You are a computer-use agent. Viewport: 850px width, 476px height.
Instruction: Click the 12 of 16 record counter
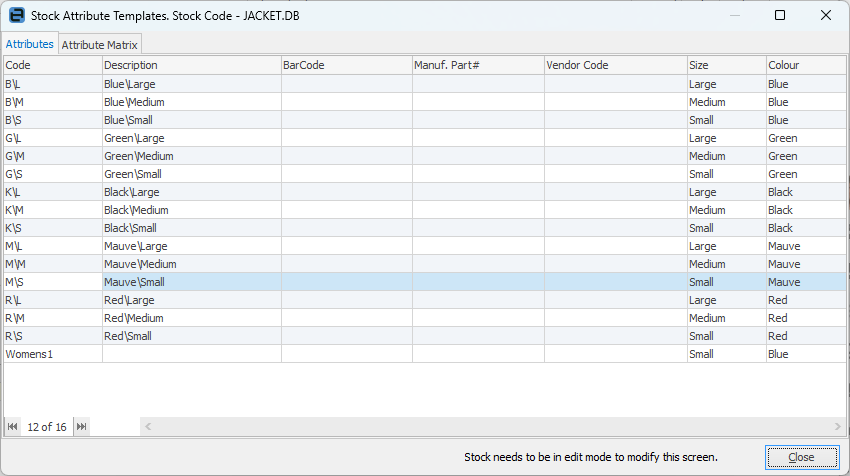pyautogui.click(x=47, y=427)
